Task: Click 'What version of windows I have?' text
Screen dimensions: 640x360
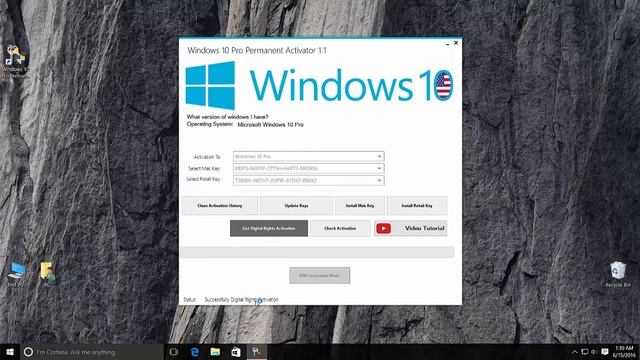Action: 227,117
